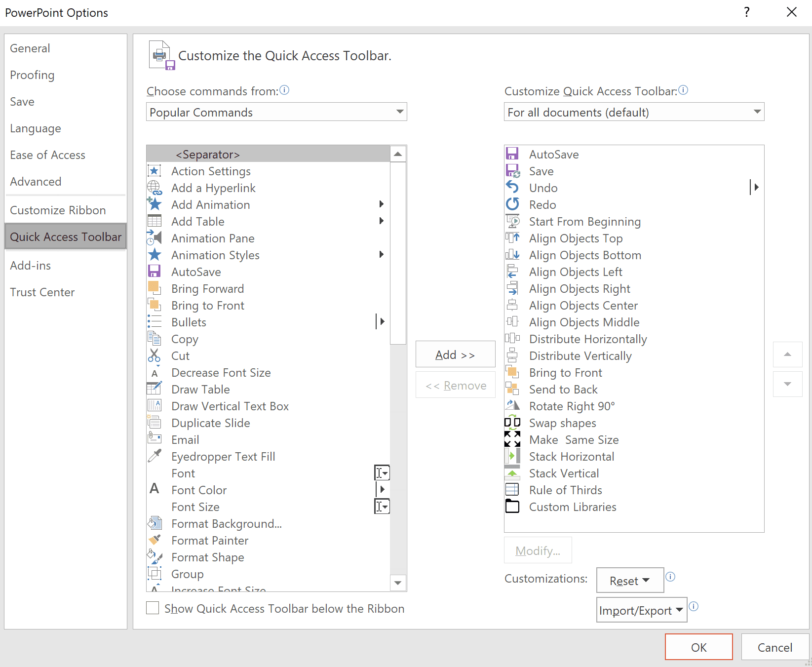This screenshot has width=812, height=667.
Task: Click the Align Objects Left icon
Action: click(512, 272)
